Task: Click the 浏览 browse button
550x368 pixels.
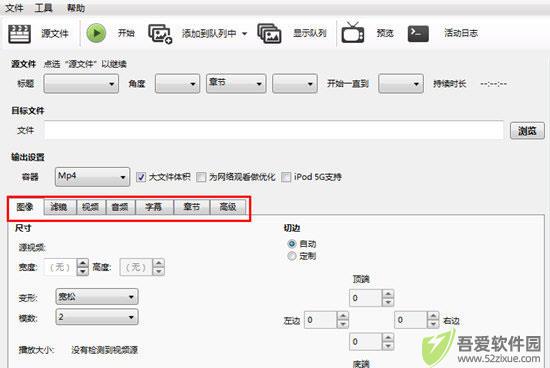Action: coord(527,131)
